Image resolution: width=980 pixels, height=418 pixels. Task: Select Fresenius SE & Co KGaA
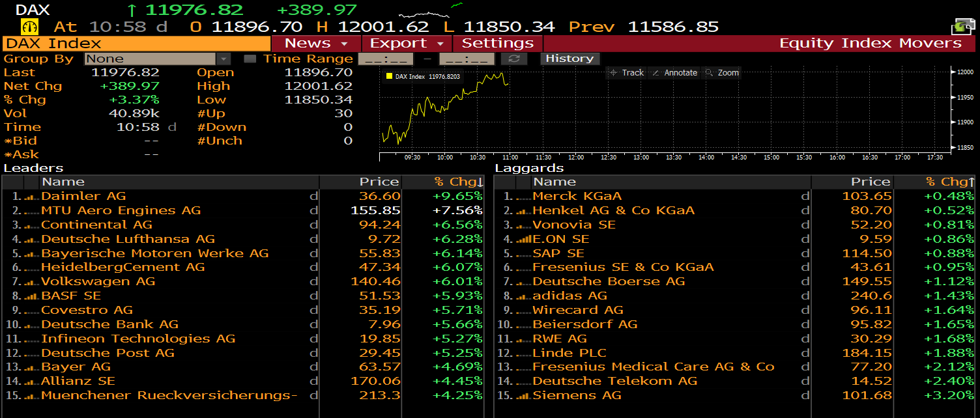pos(623,268)
